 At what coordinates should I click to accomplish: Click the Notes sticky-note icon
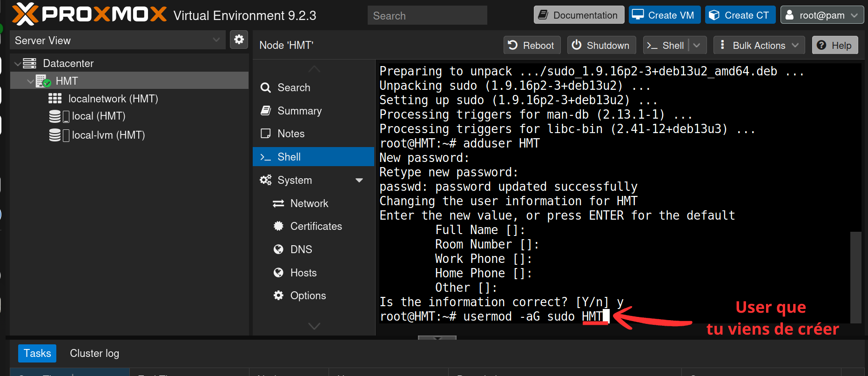click(266, 134)
